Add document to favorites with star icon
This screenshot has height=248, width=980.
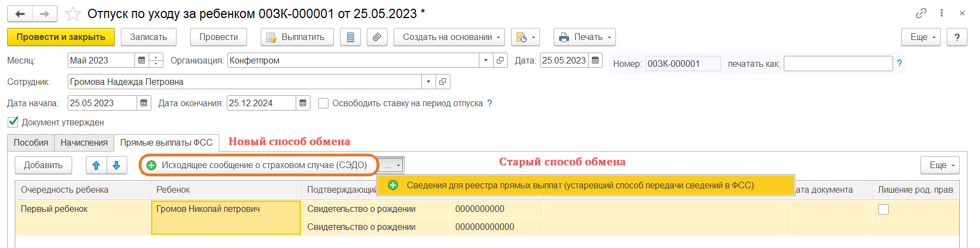(73, 14)
